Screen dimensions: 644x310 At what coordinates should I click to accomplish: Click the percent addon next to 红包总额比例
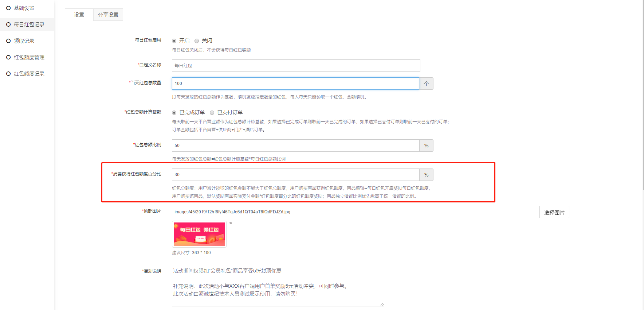[426, 146]
